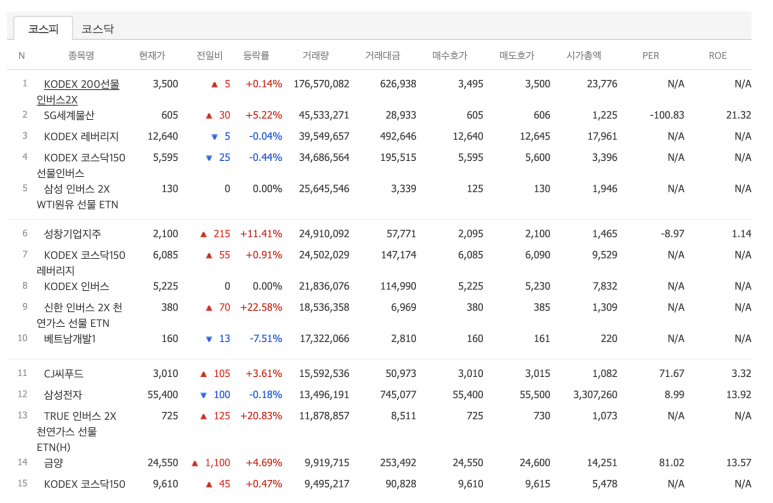Open the KODEX 200선물인버스2X stock link
773x503 pixels.
78,92
